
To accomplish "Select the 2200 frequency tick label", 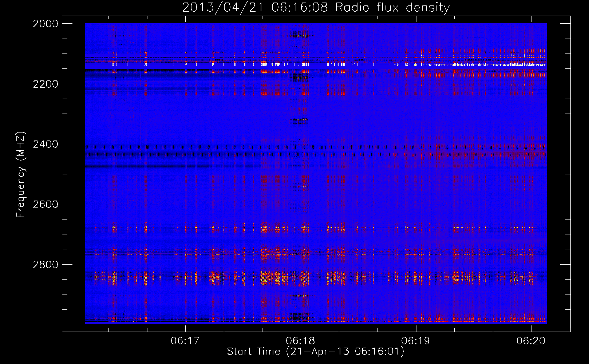I will [46, 84].
